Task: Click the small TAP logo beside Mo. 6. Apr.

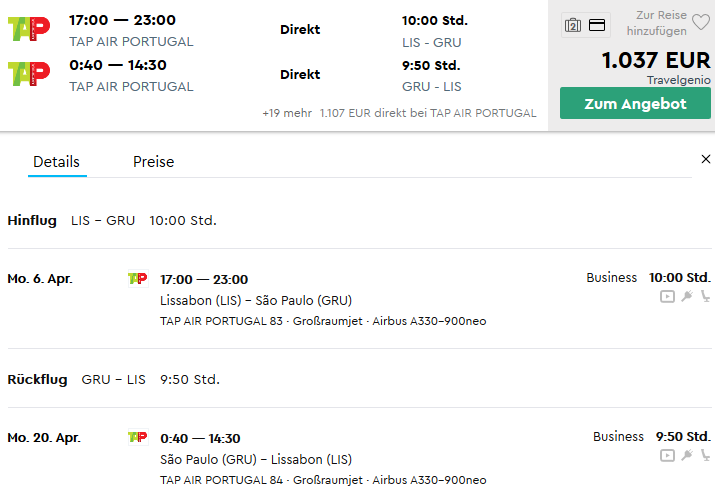Action: (x=138, y=279)
